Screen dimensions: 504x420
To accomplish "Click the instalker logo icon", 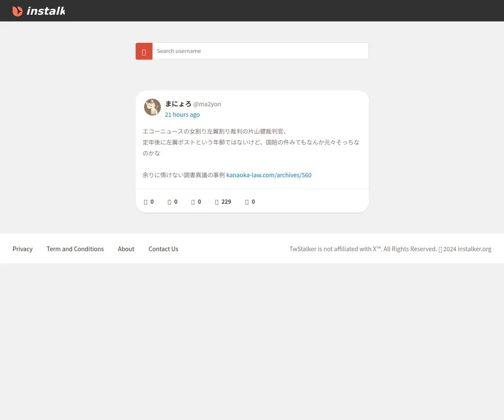I will (x=17, y=11).
